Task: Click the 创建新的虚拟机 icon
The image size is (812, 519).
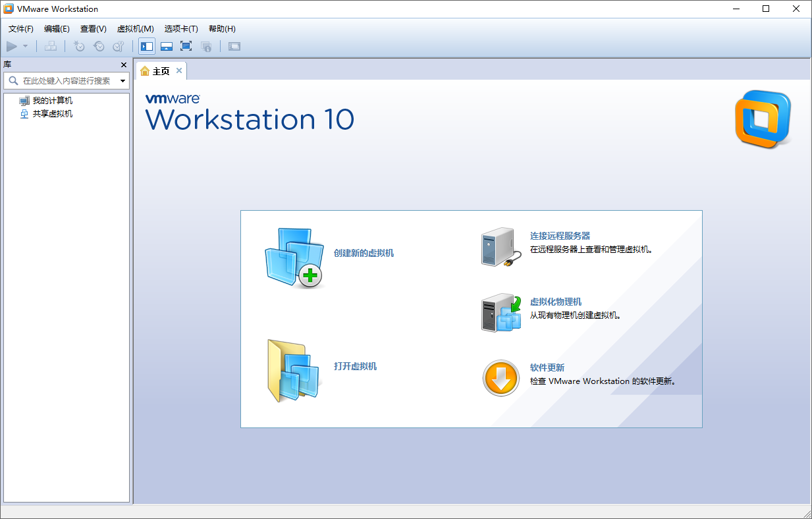Action: (x=294, y=257)
